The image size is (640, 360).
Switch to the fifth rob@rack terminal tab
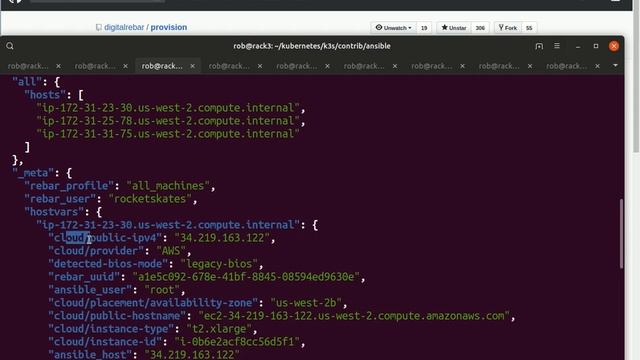pyautogui.click(x=296, y=66)
